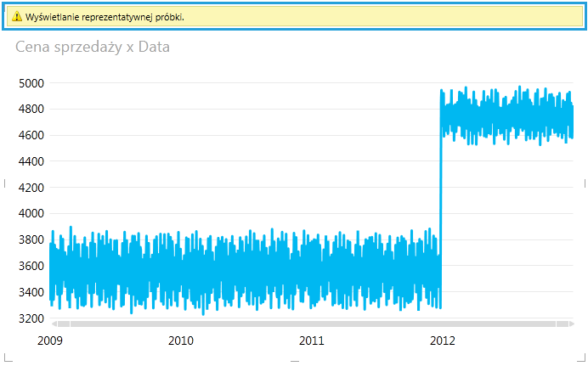The width and height of the screenshot is (588, 366).
Task: Click the right-middle edge resize handle
Action: 584,183
